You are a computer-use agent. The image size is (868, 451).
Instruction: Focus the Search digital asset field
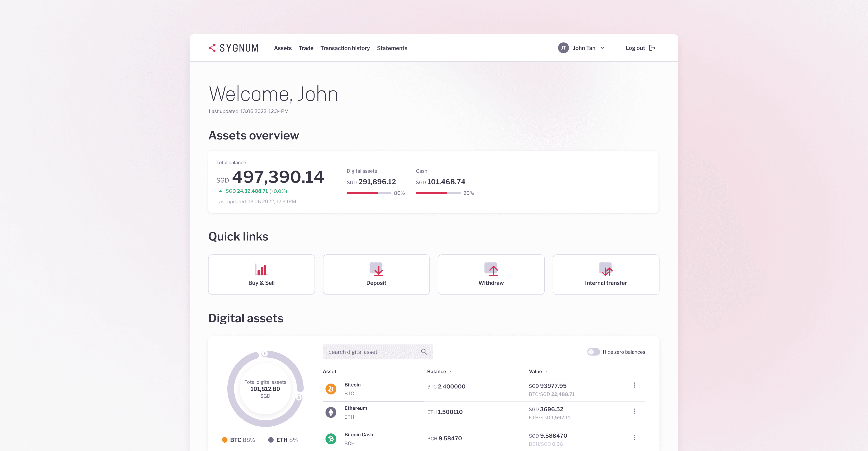378,352
